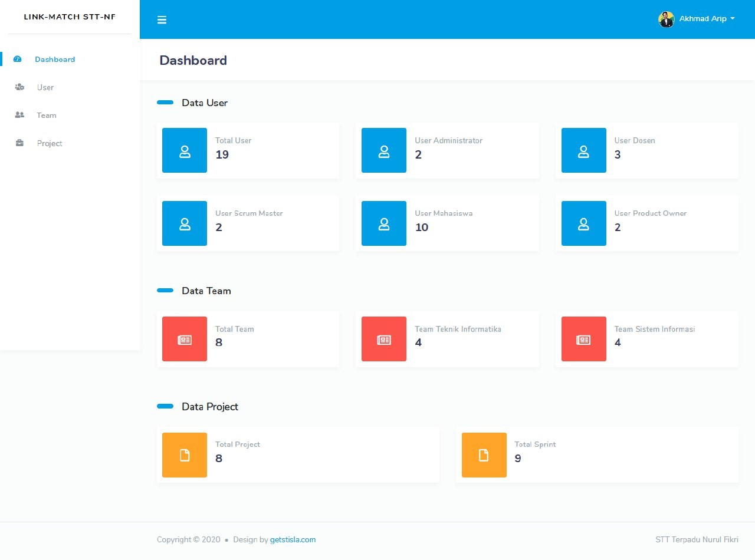Click the STT Terpadu Nurul Fikri footer text

click(697, 539)
